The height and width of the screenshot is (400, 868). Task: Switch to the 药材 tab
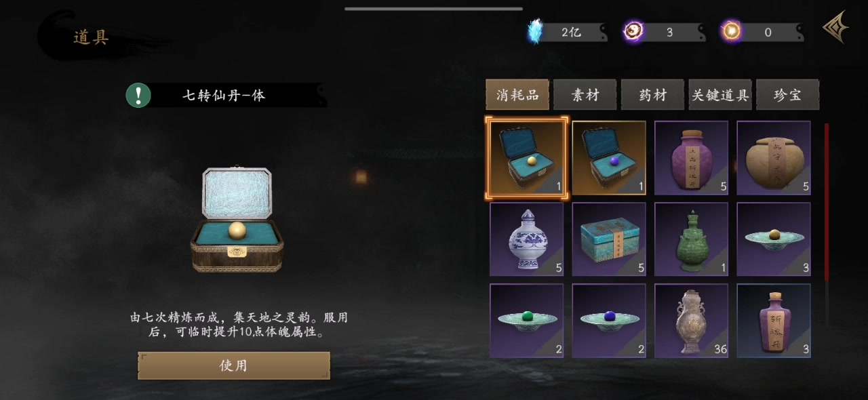click(653, 95)
